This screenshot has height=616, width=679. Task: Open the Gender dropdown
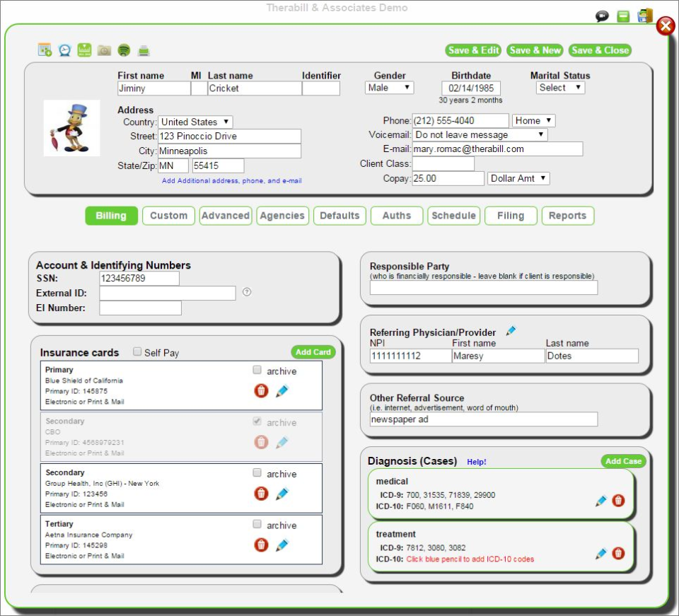(389, 88)
